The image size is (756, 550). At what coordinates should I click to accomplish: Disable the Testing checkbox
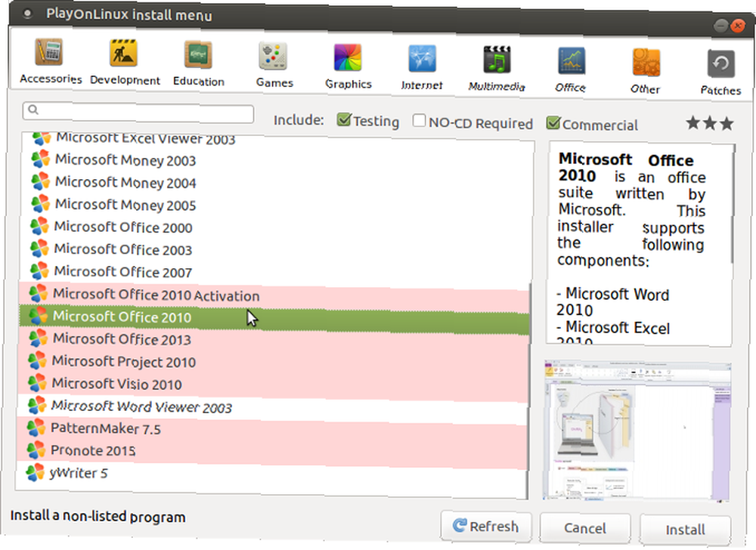(344, 119)
